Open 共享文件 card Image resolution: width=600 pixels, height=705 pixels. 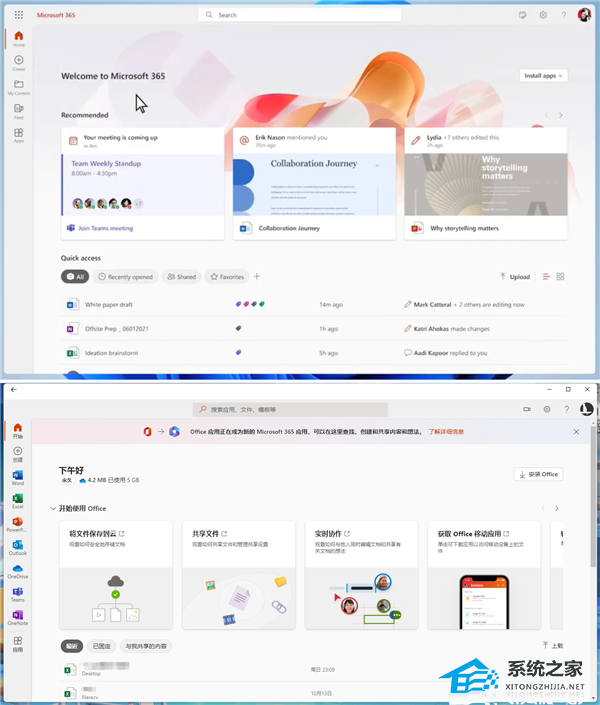coord(239,575)
